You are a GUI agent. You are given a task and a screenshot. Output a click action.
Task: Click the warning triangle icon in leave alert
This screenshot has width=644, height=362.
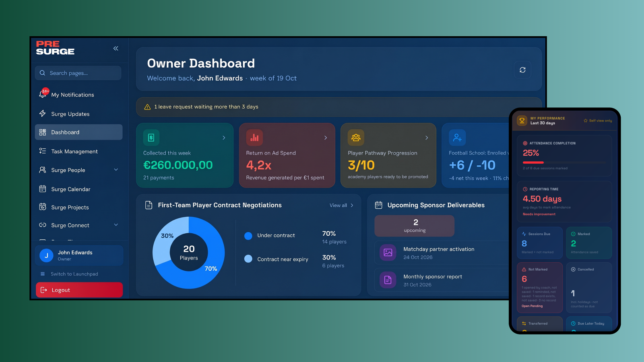[147, 107]
